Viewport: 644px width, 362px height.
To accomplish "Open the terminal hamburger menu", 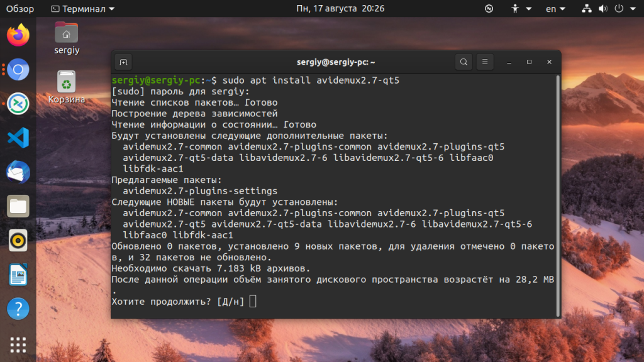I will [x=485, y=62].
